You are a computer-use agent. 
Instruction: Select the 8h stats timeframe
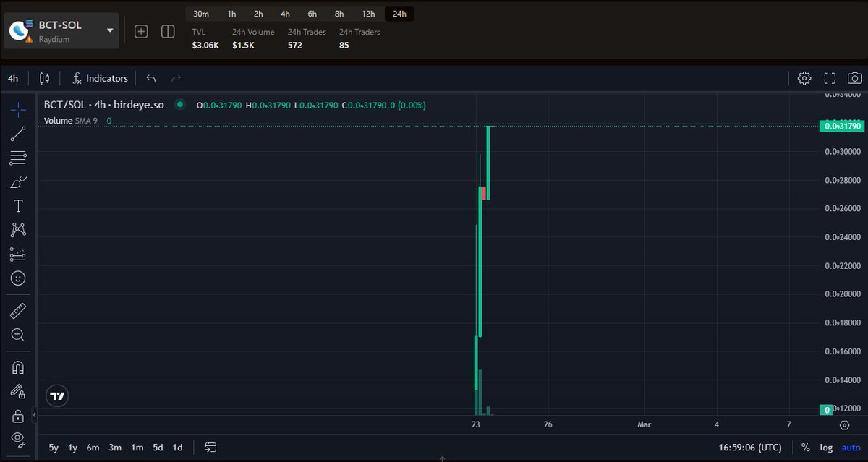pos(339,14)
